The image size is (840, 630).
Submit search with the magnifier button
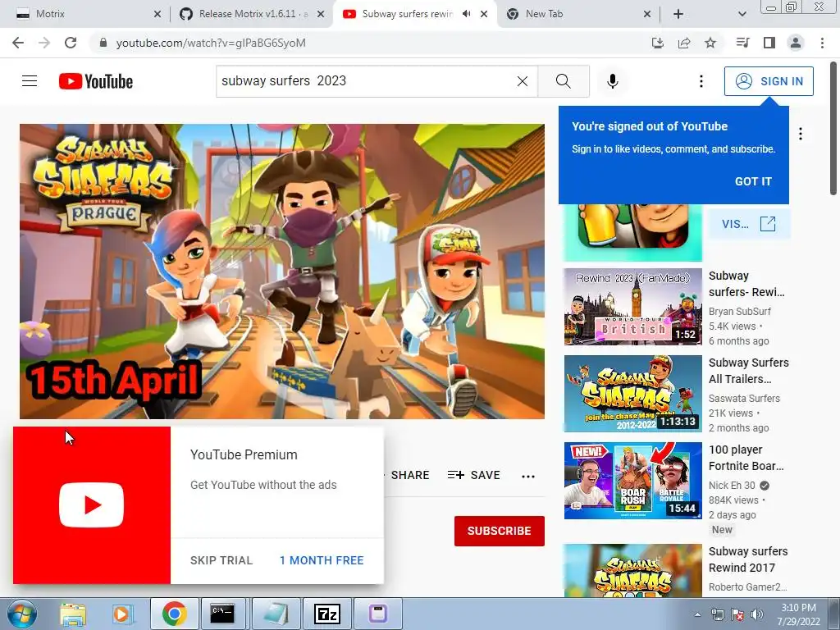point(563,81)
